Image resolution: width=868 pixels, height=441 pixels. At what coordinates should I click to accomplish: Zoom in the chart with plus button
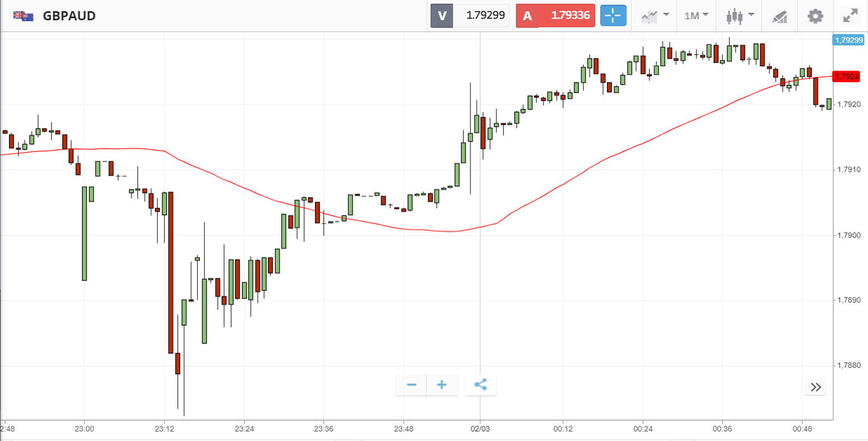[442, 385]
